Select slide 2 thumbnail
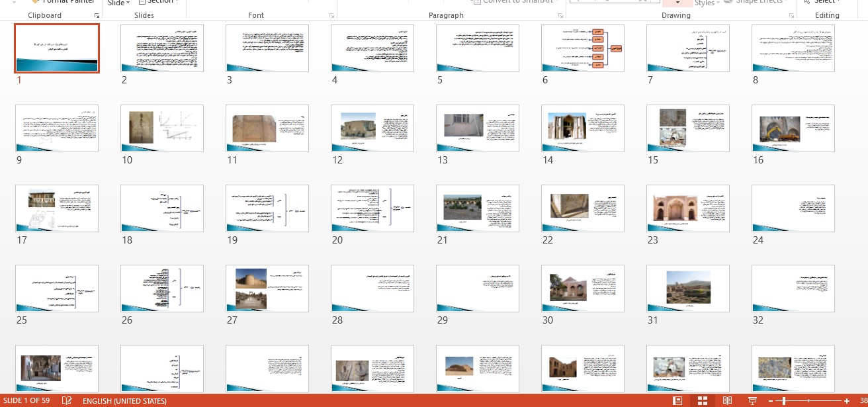The width and height of the screenshot is (868, 407). click(162, 48)
